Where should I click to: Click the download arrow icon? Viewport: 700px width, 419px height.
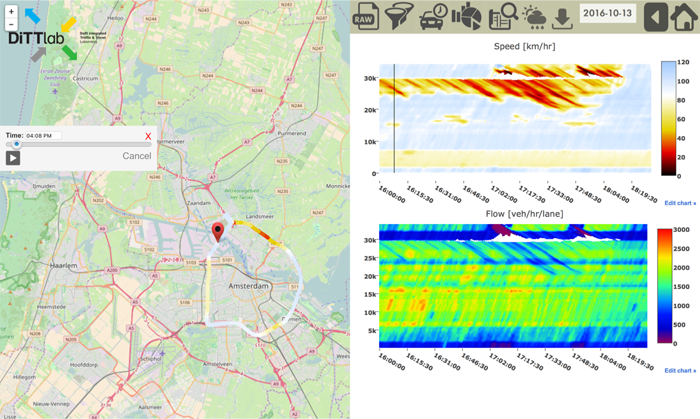tap(563, 17)
